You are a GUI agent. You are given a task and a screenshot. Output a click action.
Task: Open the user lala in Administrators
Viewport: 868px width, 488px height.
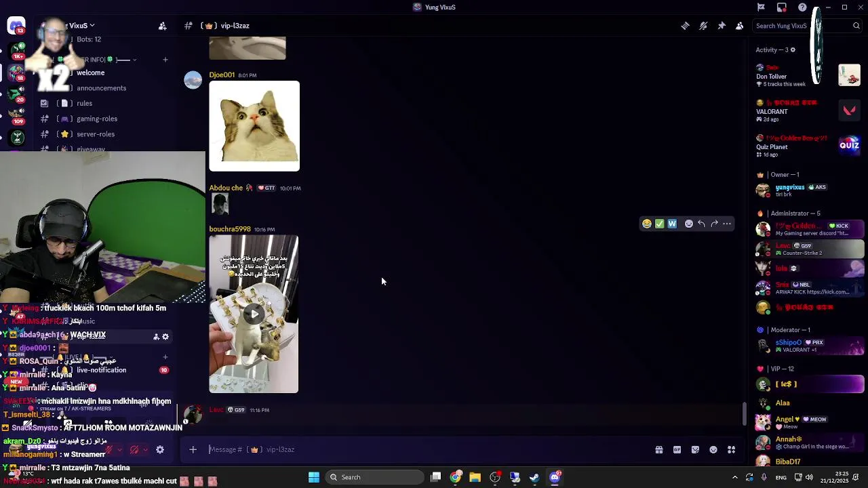[808, 268]
